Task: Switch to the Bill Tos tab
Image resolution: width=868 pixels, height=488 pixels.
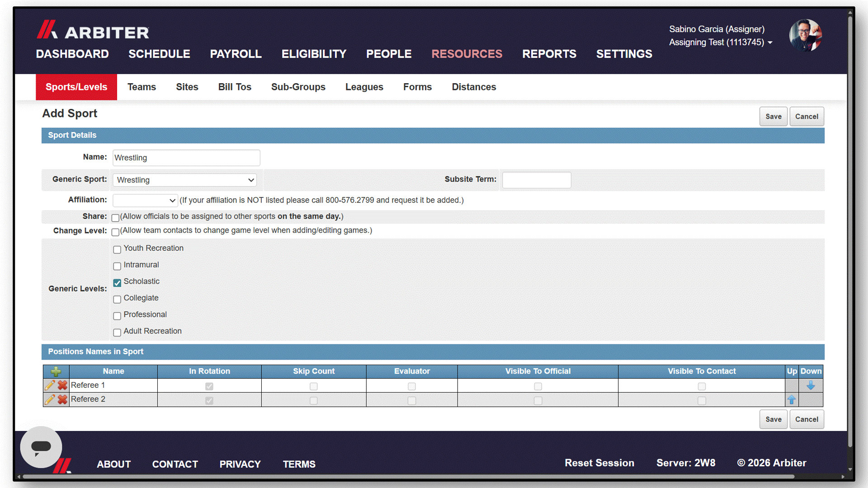Action: 235,87
